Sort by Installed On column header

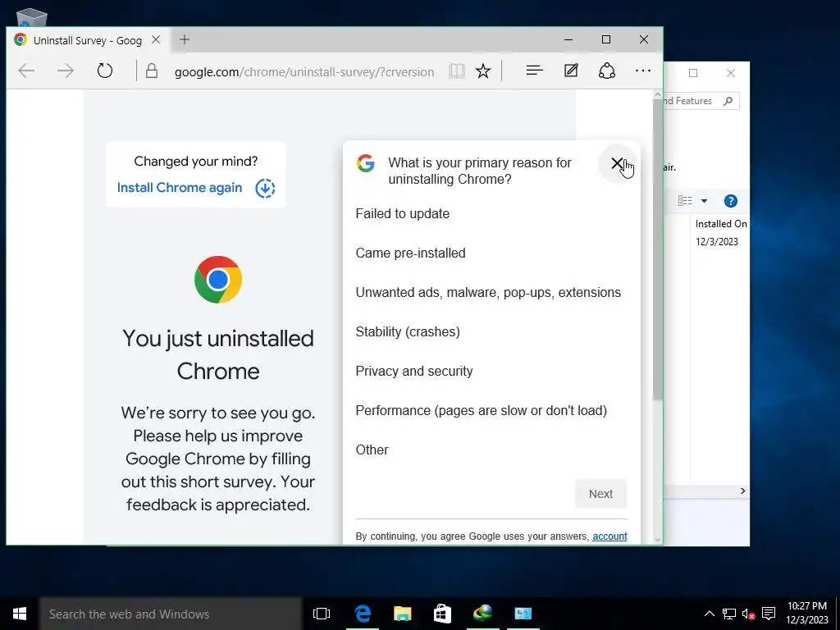(720, 224)
